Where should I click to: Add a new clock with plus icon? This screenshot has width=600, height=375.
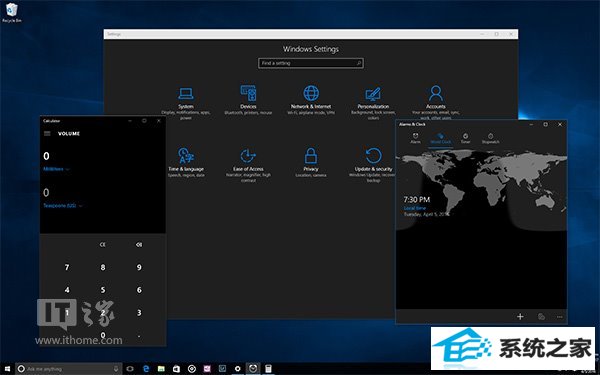520,316
